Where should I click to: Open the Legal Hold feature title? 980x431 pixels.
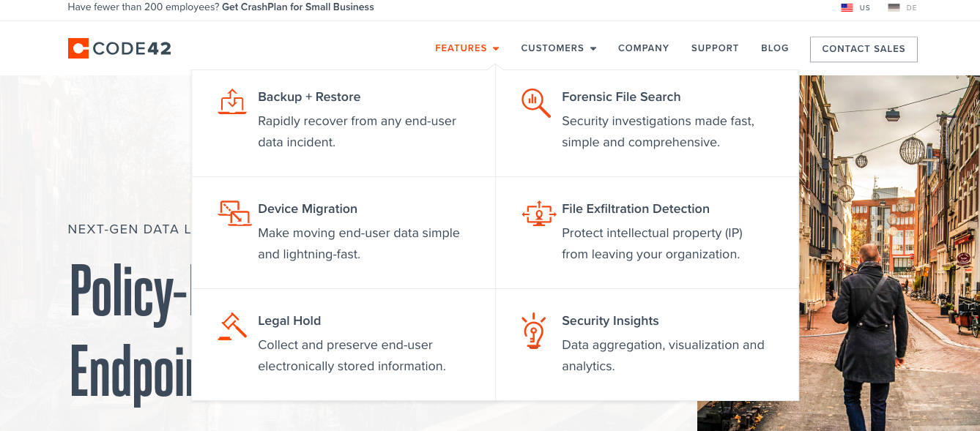pos(289,321)
